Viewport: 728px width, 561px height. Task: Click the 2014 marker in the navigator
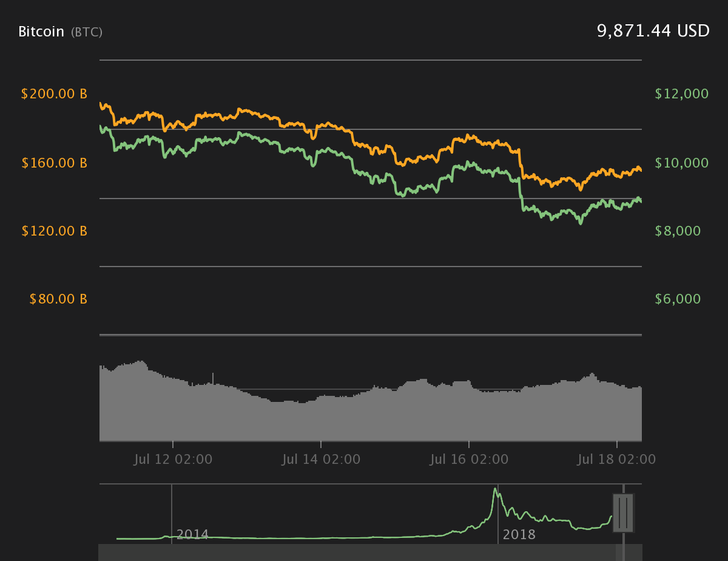point(192,535)
